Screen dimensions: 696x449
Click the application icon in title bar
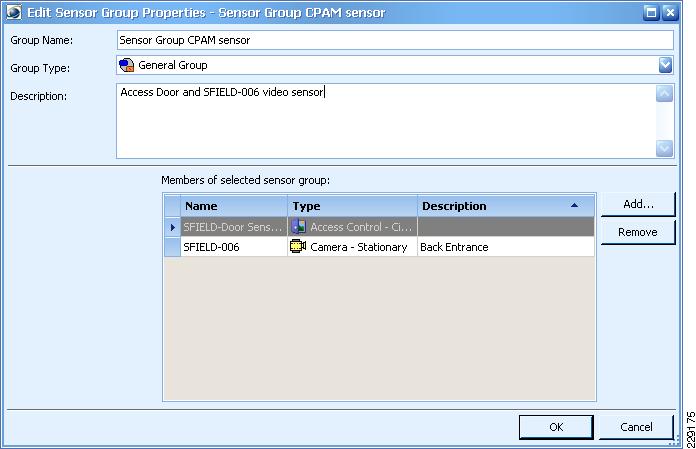pos(14,12)
